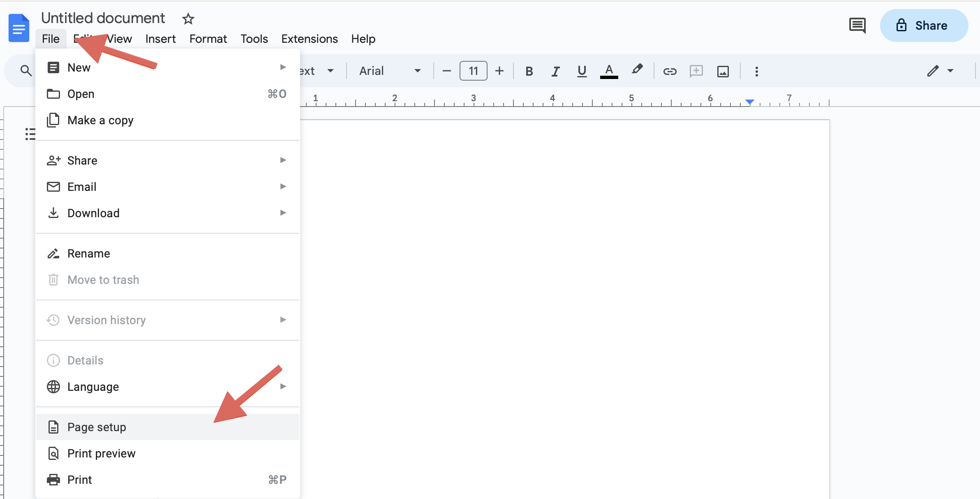Click the insert link icon
980x499 pixels.
click(670, 71)
